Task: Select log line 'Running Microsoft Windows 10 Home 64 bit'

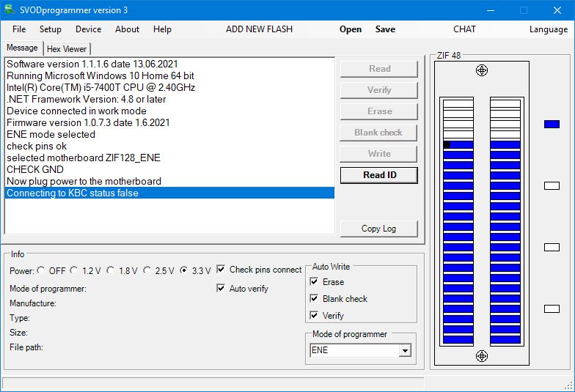Action: point(169,75)
